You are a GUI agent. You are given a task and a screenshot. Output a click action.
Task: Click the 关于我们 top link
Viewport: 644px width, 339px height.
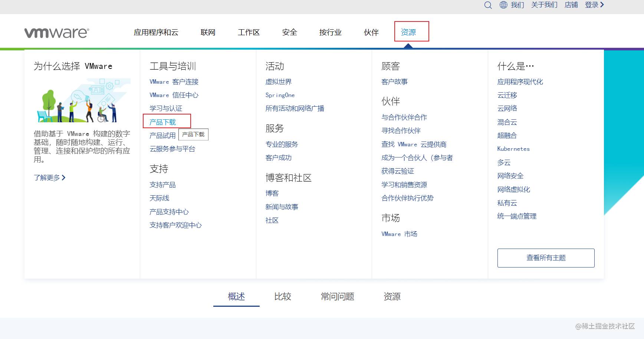coord(544,5)
